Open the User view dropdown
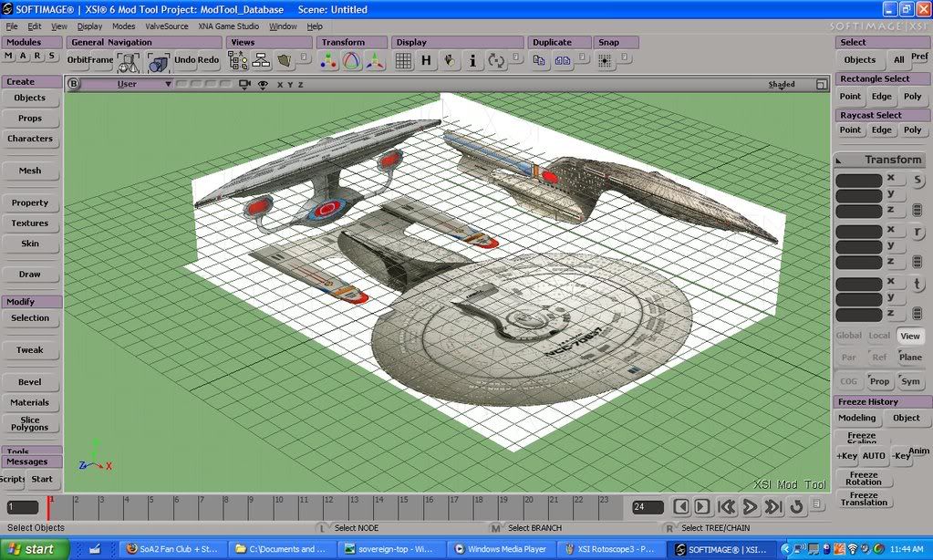This screenshot has height=560, width=933. coord(127,84)
